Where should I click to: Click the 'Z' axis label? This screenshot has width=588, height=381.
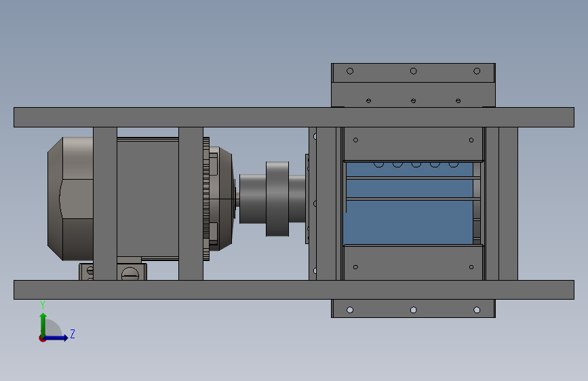pos(73,334)
